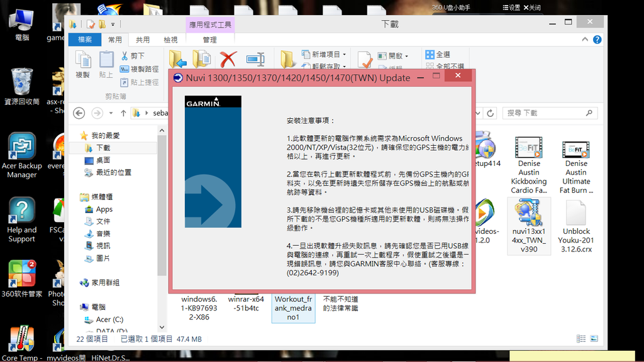
Task: Click the Up one level arrow
Action: (123, 113)
